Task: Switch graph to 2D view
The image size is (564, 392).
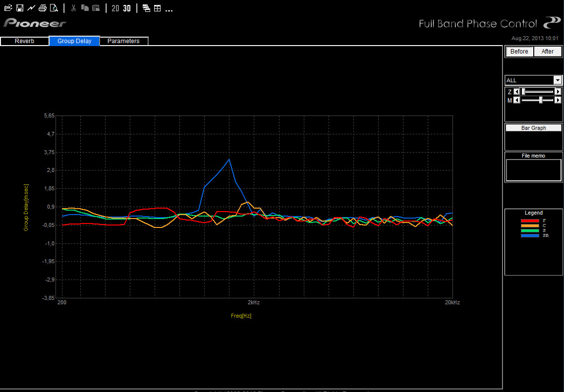Action: click(115, 8)
